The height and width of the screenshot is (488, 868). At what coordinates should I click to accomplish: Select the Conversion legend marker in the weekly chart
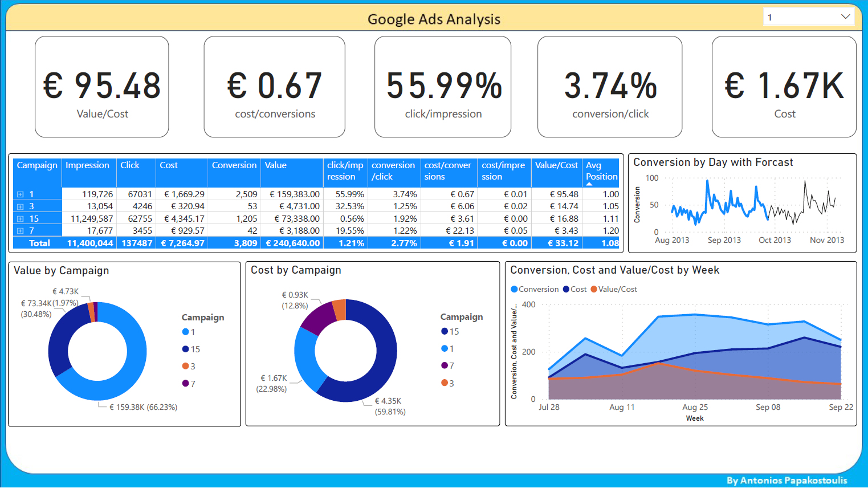pyautogui.click(x=515, y=289)
